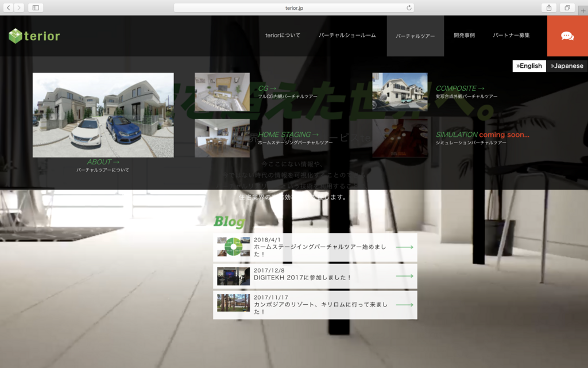This screenshot has width=588, height=368.
Task: Open teriorについて menu item
Action: pyautogui.click(x=283, y=35)
